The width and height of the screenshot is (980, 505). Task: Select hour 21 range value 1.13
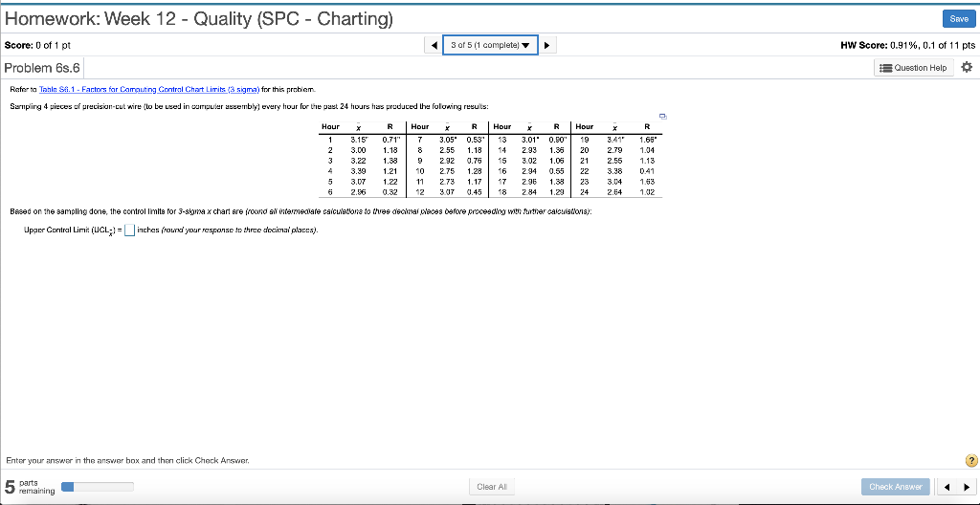646,161
